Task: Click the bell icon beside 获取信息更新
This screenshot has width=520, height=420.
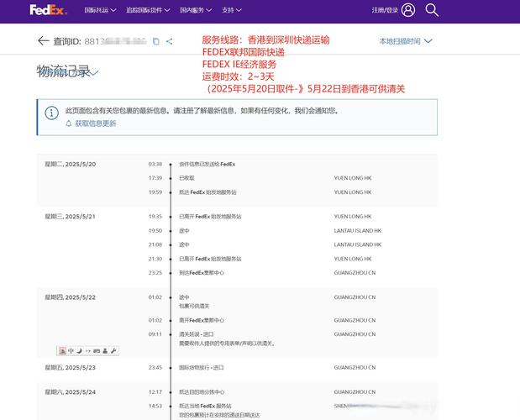Action: [69, 123]
